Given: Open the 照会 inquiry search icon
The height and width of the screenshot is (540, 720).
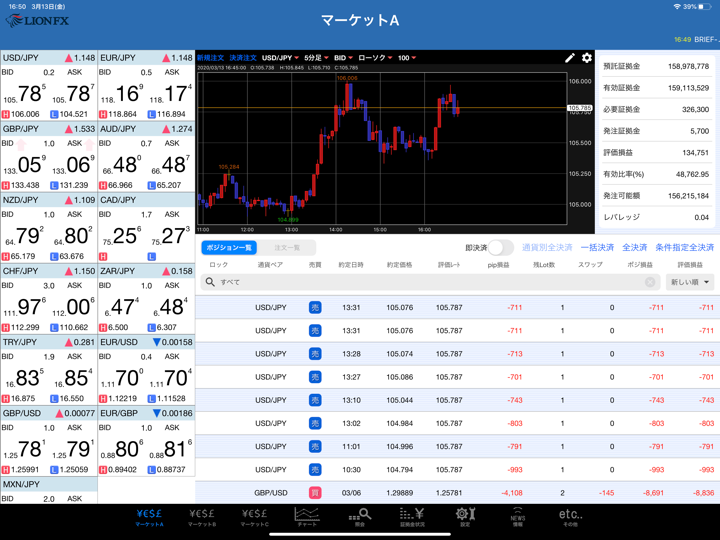Looking at the screenshot, I should click(x=360, y=516).
